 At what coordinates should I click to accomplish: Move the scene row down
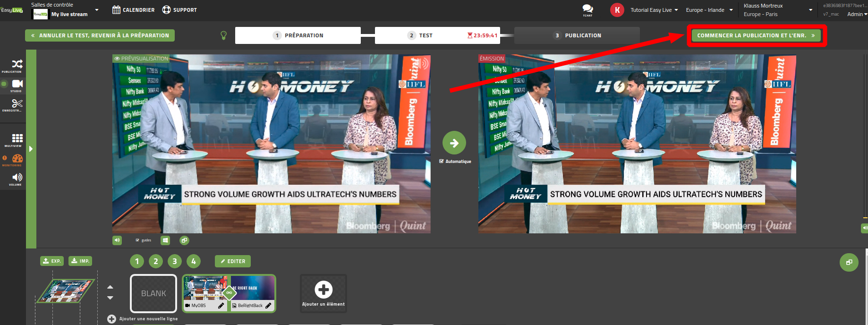coord(110,298)
